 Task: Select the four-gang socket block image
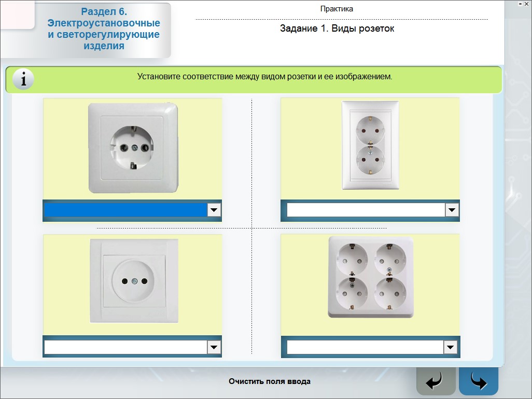click(371, 277)
